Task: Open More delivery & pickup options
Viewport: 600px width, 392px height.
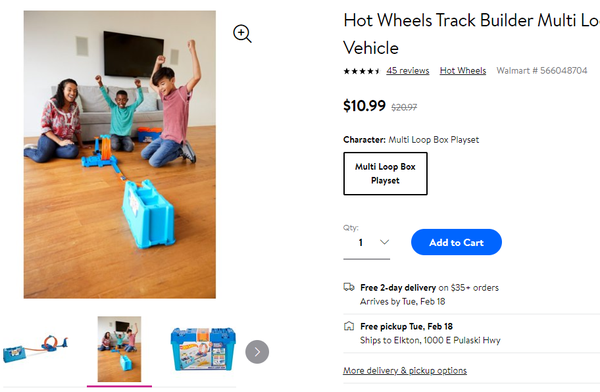Action: point(405,371)
